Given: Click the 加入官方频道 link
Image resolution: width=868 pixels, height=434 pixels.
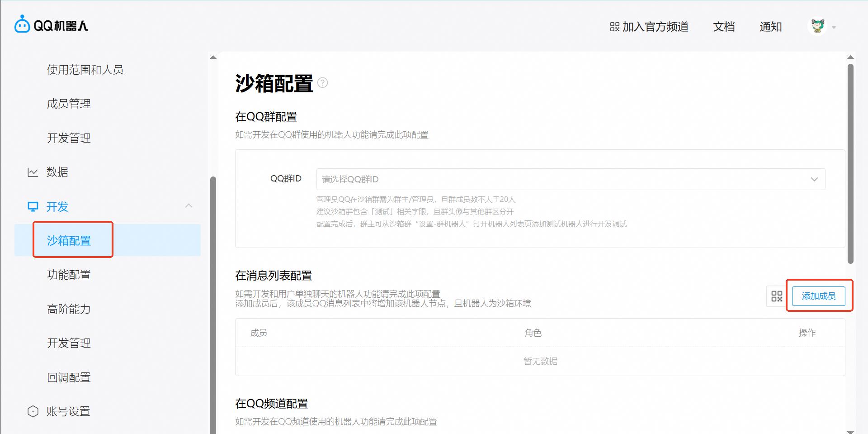Looking at the screenshot, I should click(x=656, y=27).
